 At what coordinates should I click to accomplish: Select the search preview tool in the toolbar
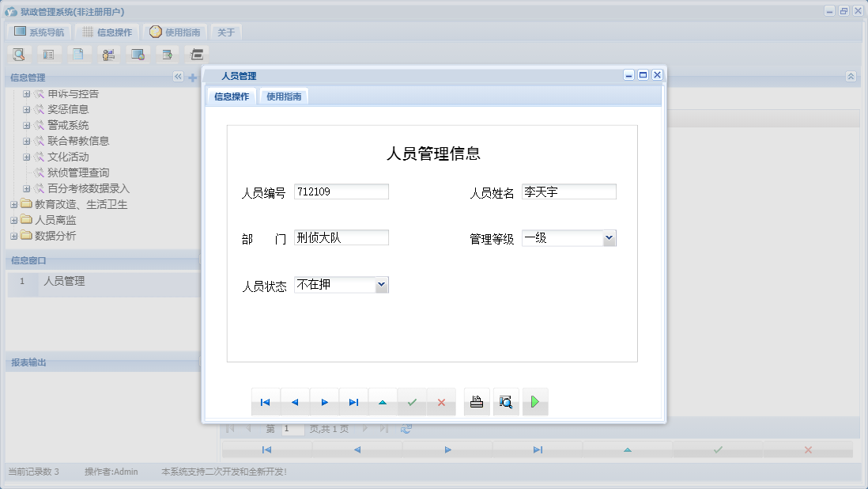[18, 54]
